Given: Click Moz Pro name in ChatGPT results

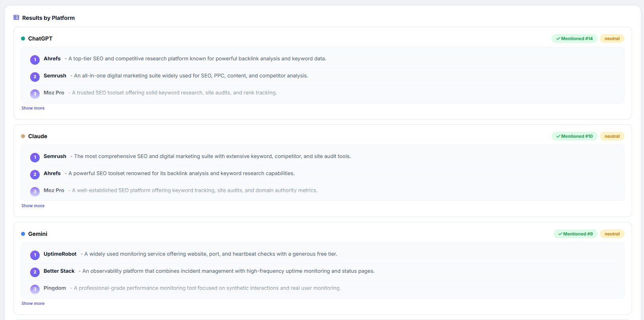Looking at the screenshot, I should (54, 93).
